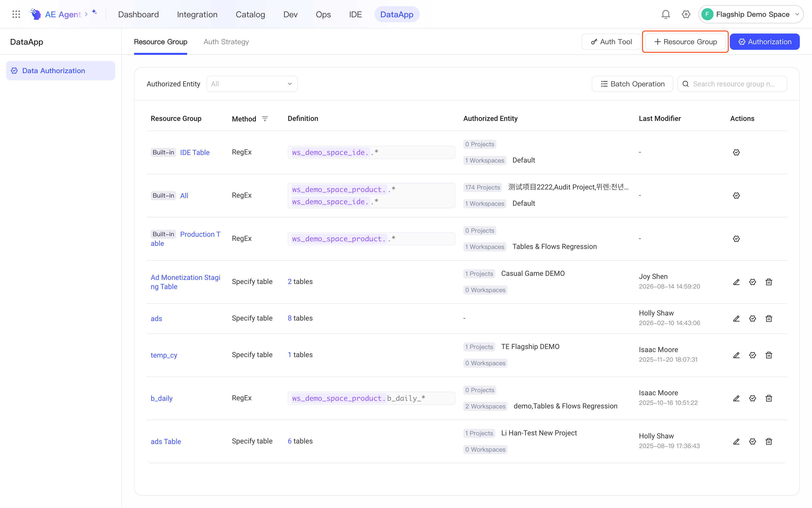Switch to the Auth Strategy tab
This screenshot has width=812, height=508.
pyautogui.click(x=226, y=42)
